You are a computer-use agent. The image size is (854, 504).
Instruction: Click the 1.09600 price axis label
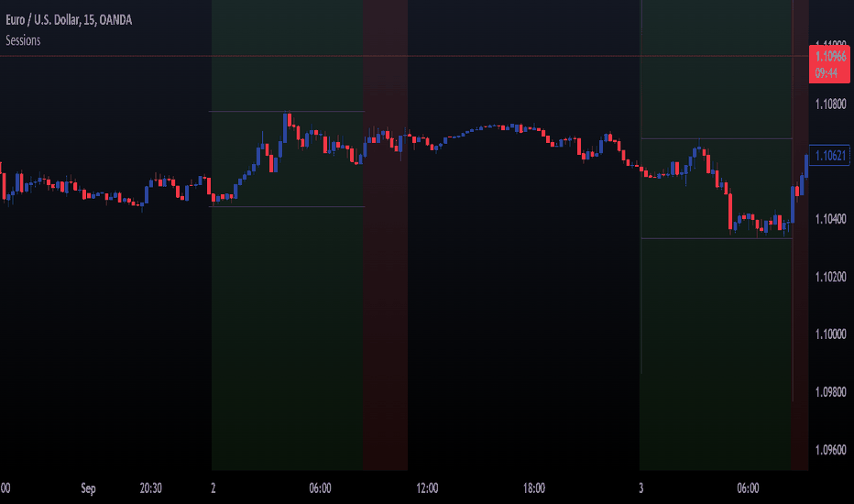tap(830, 450)
